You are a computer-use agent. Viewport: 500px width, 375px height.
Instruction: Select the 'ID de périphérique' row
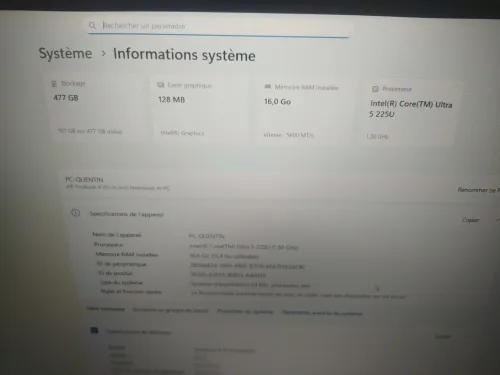201,265
